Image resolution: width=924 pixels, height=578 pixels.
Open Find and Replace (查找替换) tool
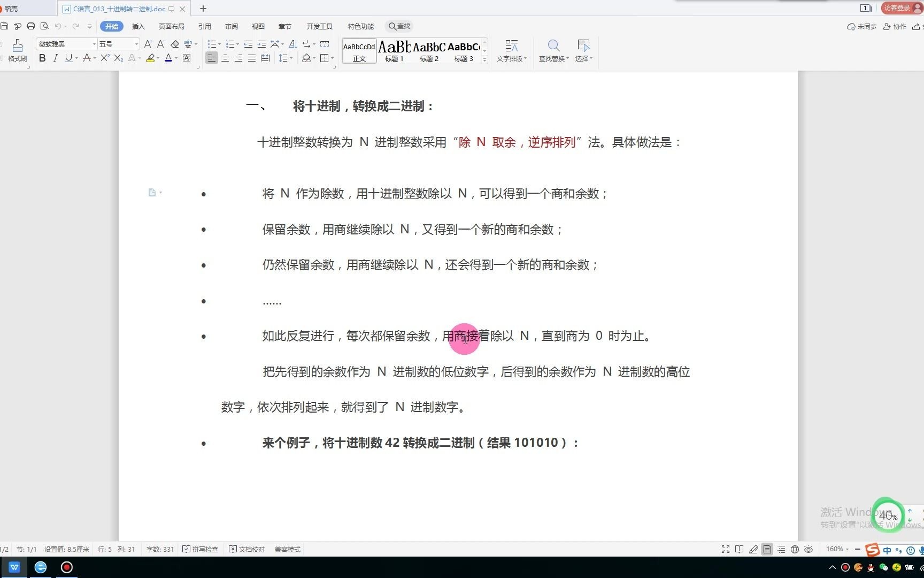click(x=553, y=51)
